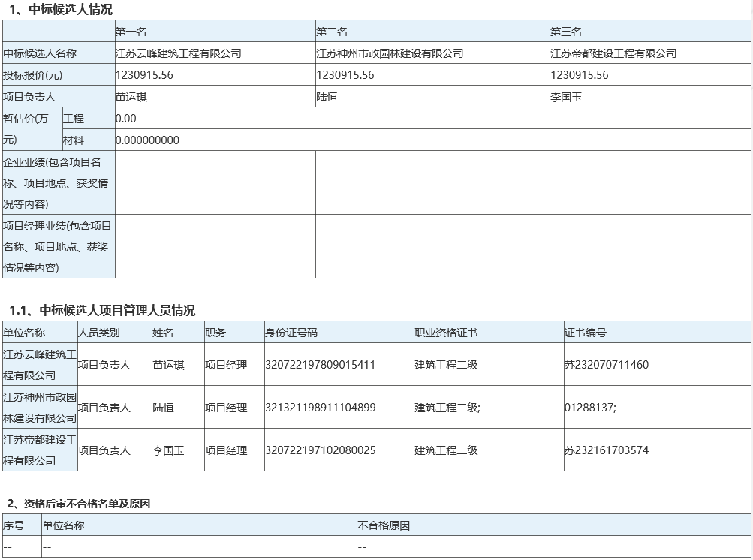Click 陆恒 in the personnel table
Image resolution: width=753 pixels, height=560 pixels.
(163, 408)
